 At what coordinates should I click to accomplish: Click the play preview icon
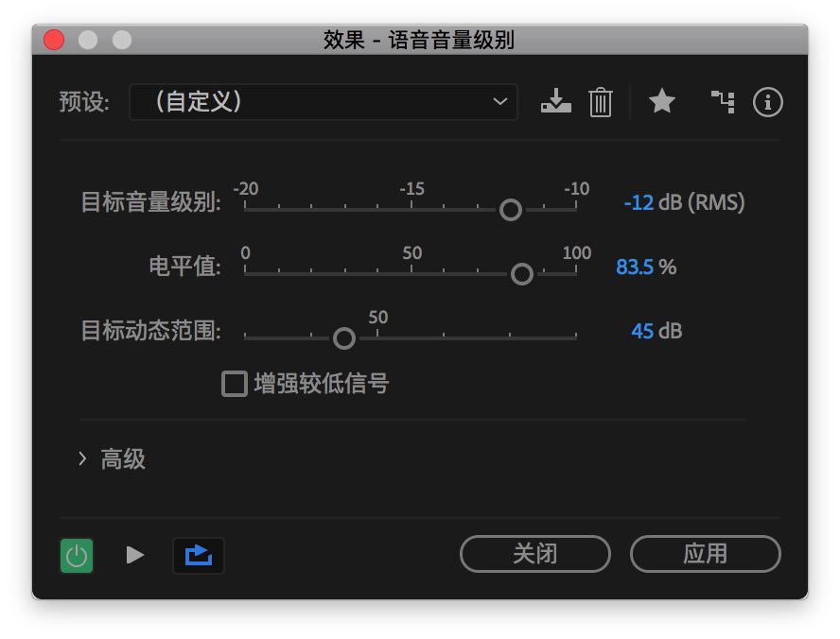click(x=135, y=556)
